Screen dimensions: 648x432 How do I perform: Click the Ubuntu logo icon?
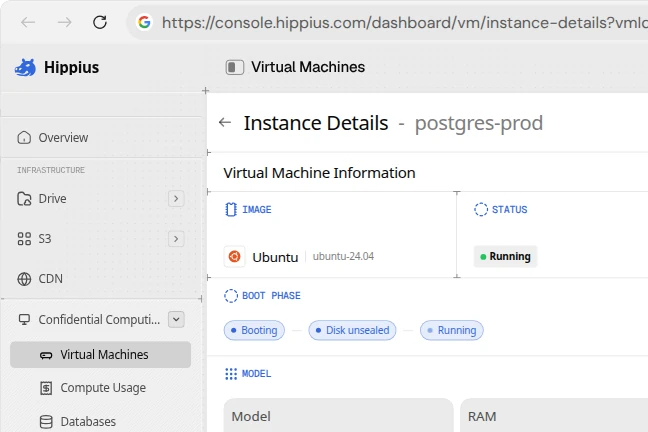(234, 257)
